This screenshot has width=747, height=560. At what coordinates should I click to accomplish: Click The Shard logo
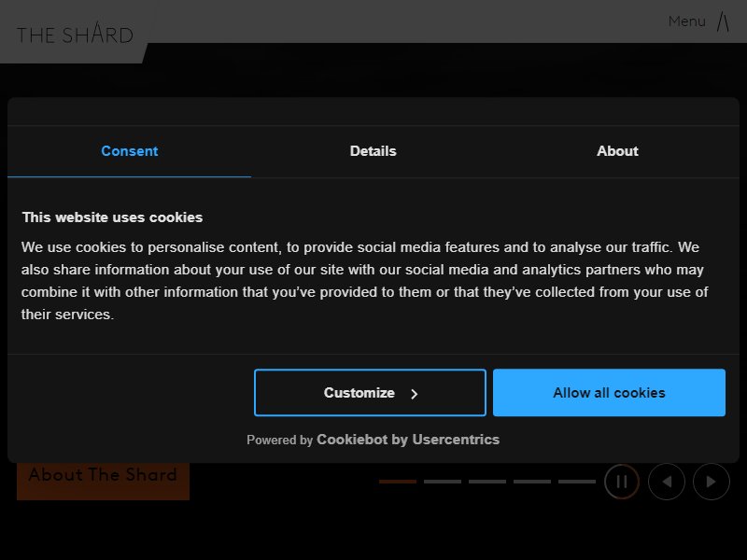(76, 34)
